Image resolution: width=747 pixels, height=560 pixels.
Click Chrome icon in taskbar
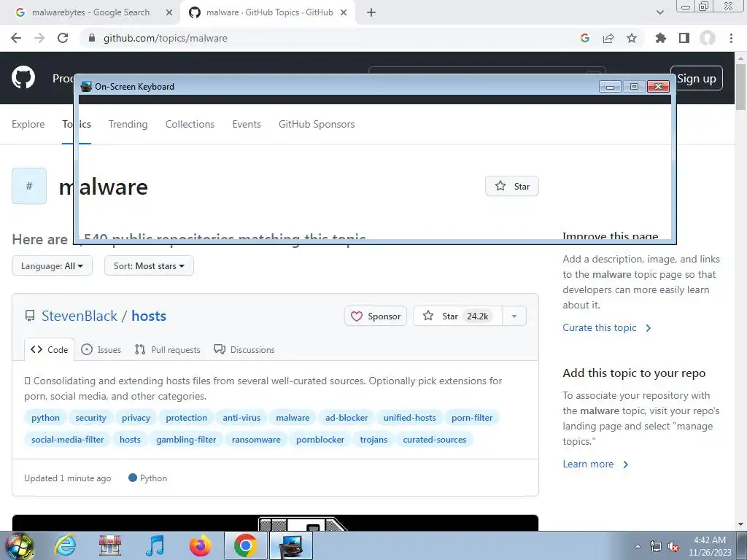coord(245,545)
